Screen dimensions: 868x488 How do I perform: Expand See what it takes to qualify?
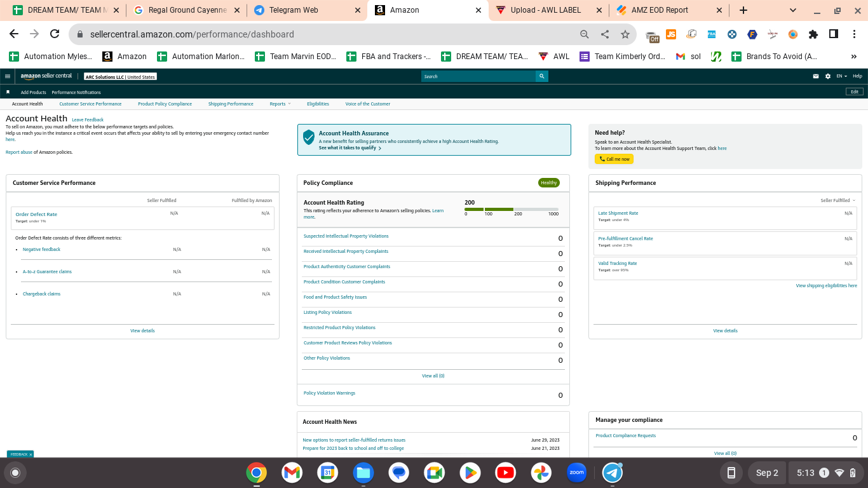tap(350, 148)
